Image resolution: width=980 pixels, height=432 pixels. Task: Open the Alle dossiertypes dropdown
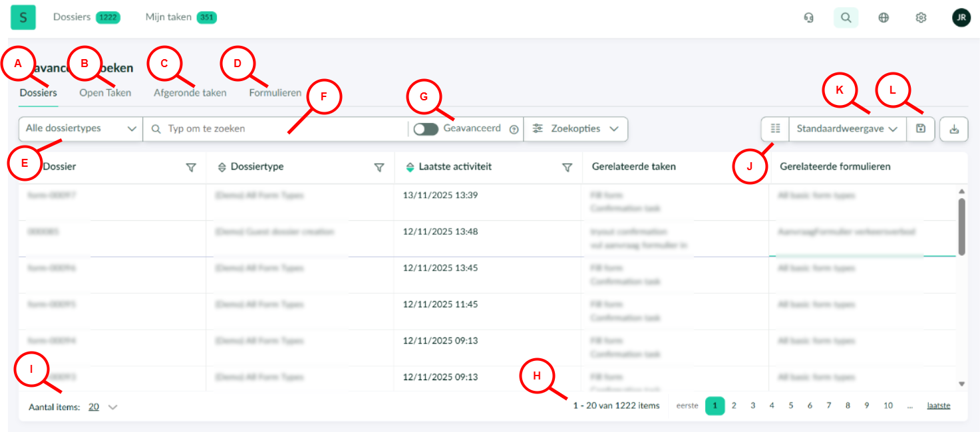pos(81,129)
